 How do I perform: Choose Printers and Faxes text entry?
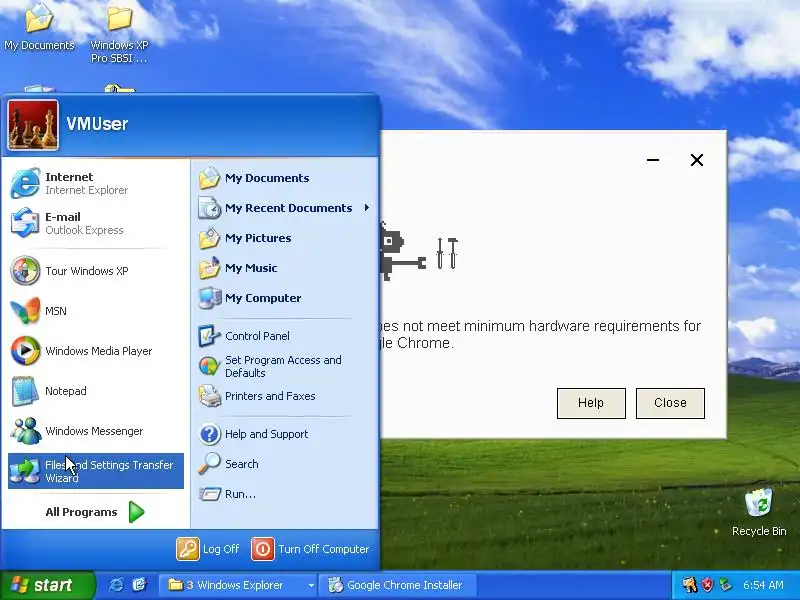tap(270, 396)
